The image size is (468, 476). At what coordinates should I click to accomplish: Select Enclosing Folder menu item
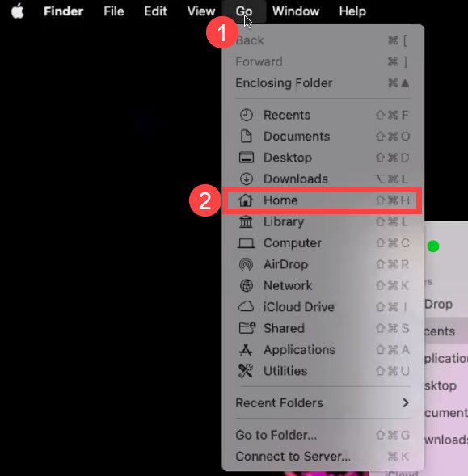coord(323,83)
